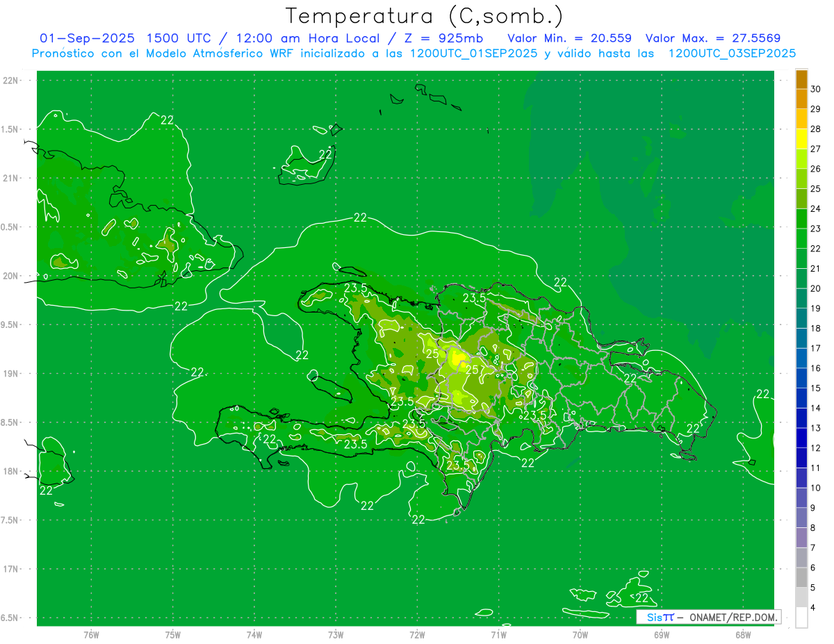This screenshot has height=644, width=834.
Task: Click "12:00 am Hora Local" text
Action: (306, 38)
